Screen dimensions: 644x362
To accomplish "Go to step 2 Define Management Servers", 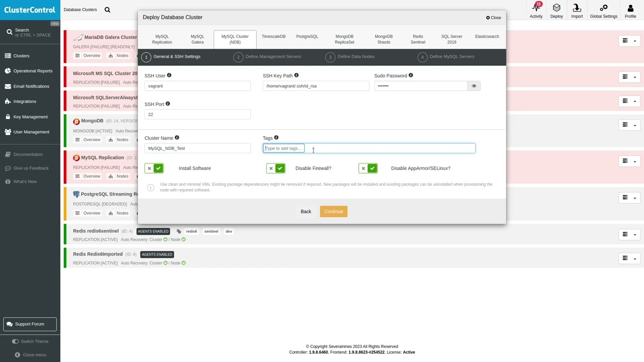I will coord(267,57).
